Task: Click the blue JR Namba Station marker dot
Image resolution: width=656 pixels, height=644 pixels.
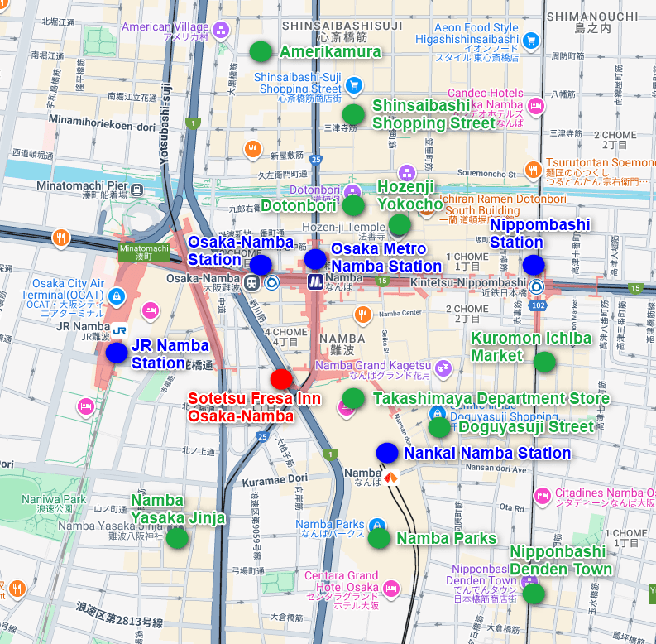Action: [117, 353]
